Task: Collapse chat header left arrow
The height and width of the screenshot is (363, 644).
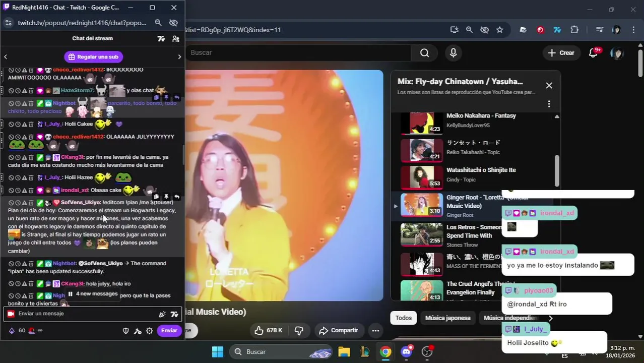Action: (6, 57)
